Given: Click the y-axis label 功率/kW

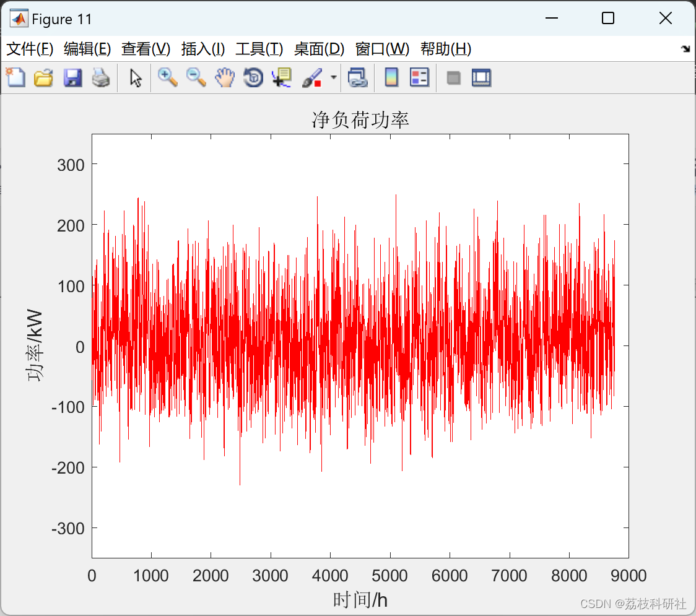Looking at the screenshot, I should [x=35, y=345].
